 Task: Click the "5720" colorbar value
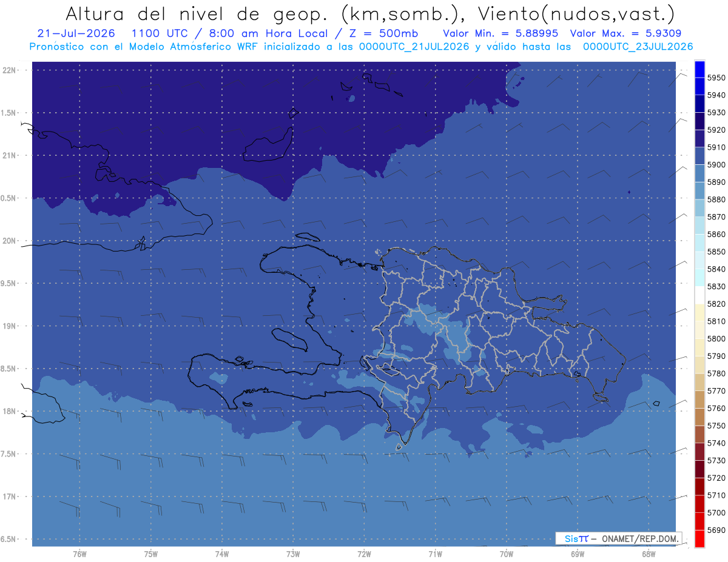716,478
